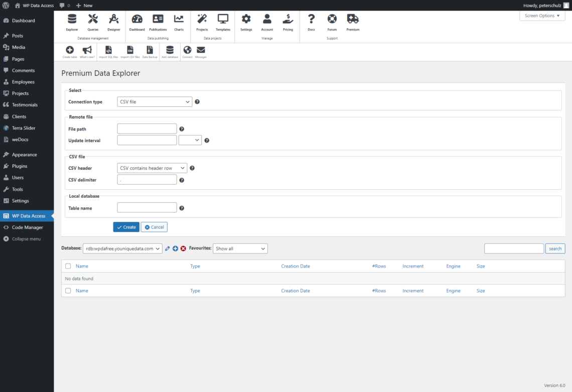This screenshot has width=572, height=392.
Task: Select all tables via header checkbox
Action: tap(68, 266)
